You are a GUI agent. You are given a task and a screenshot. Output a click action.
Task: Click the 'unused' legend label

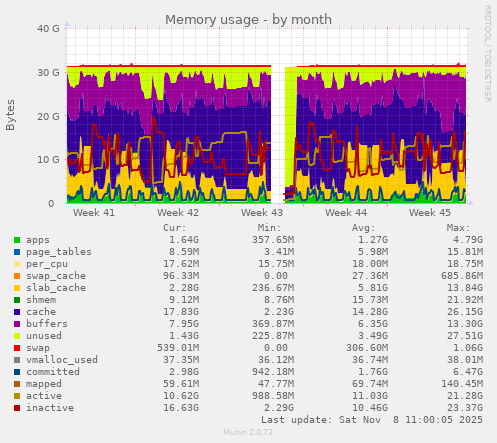point(44,336)
